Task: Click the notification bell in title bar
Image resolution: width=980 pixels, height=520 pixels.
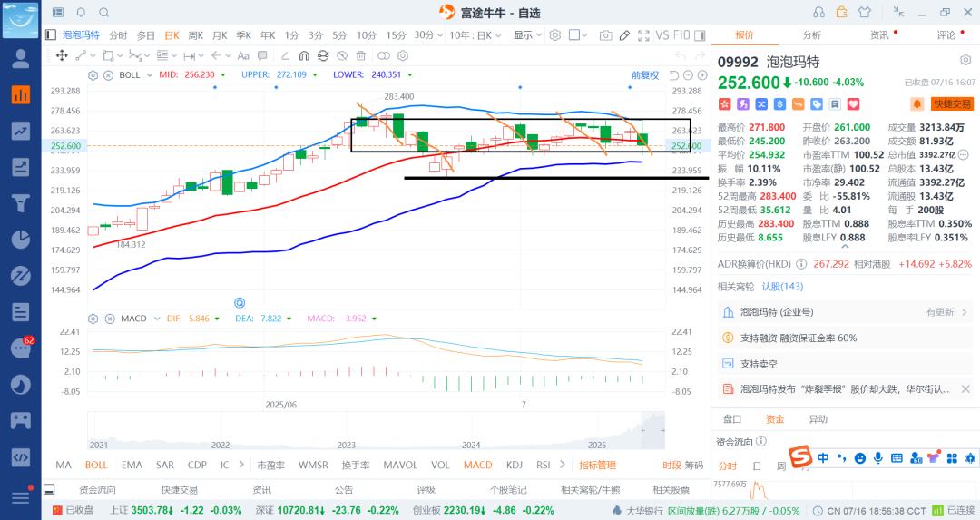Action: pos(82,13)
